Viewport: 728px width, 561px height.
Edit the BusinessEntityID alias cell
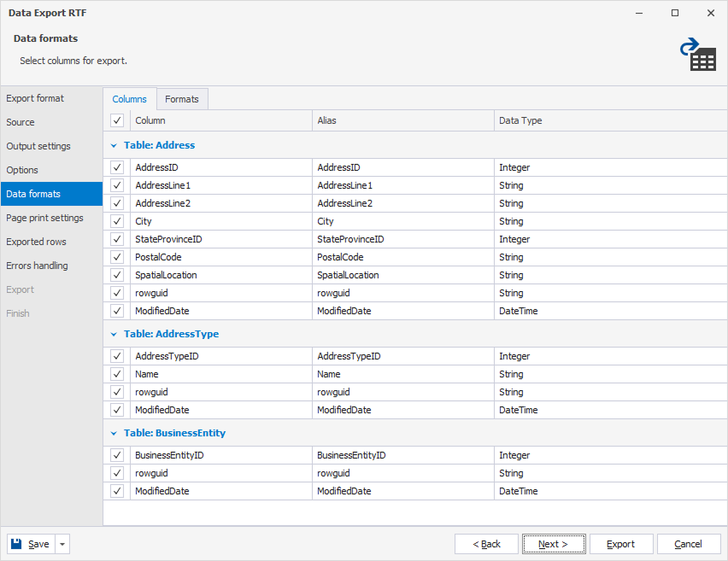click(x=403, y=455)
